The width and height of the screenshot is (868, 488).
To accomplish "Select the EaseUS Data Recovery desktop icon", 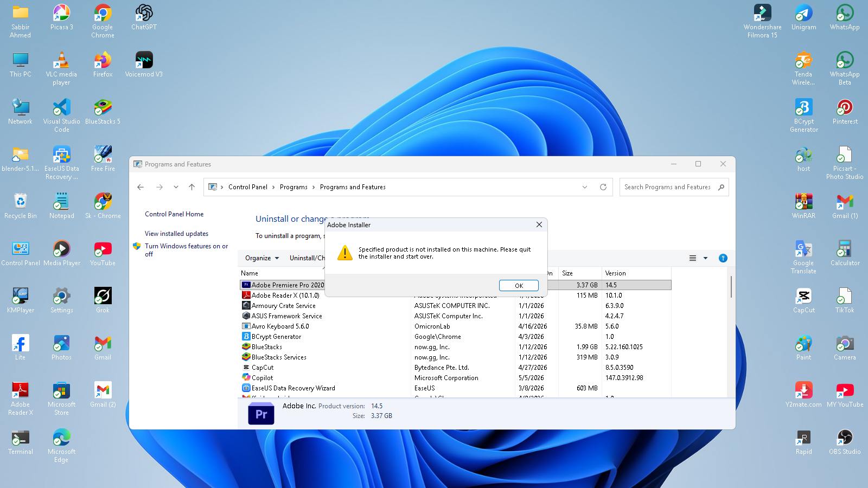I will click(x=61, y=163).
